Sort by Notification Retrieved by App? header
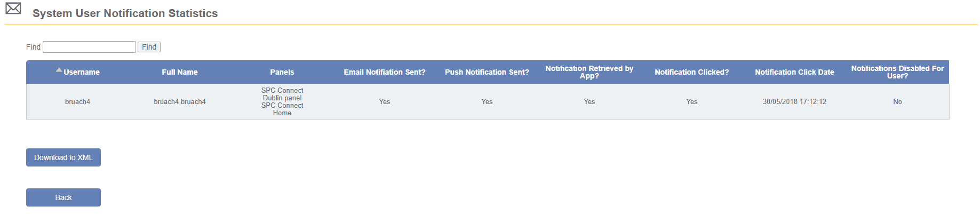Viewport: 980px width, 214px height. (589, 72)
